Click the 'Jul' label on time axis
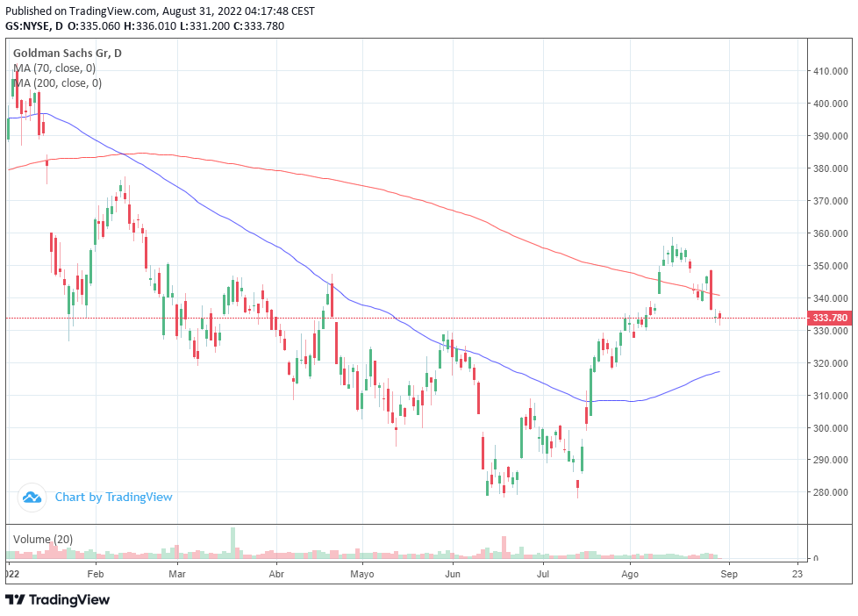Image resolution: width=858 pixels, height=616 pixels. tap(543, 574)
